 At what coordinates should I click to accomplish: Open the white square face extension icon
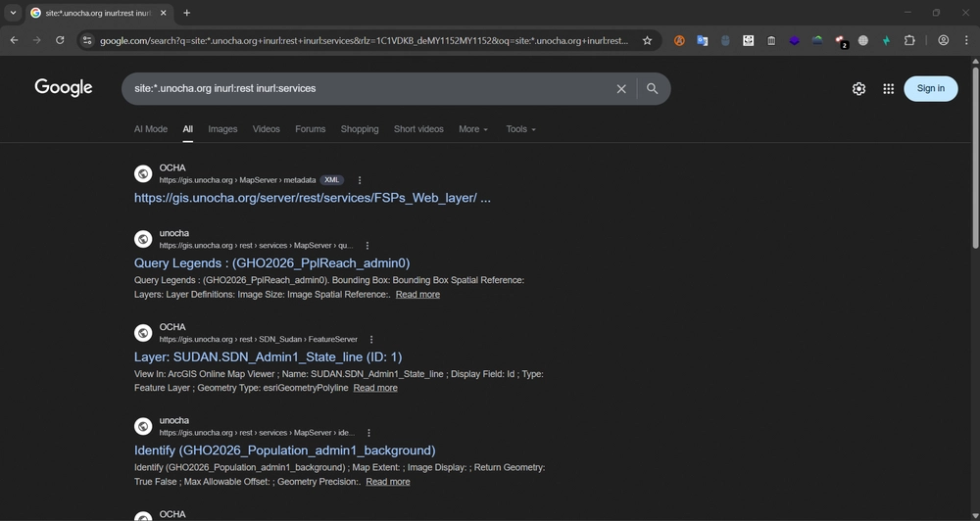748,40
